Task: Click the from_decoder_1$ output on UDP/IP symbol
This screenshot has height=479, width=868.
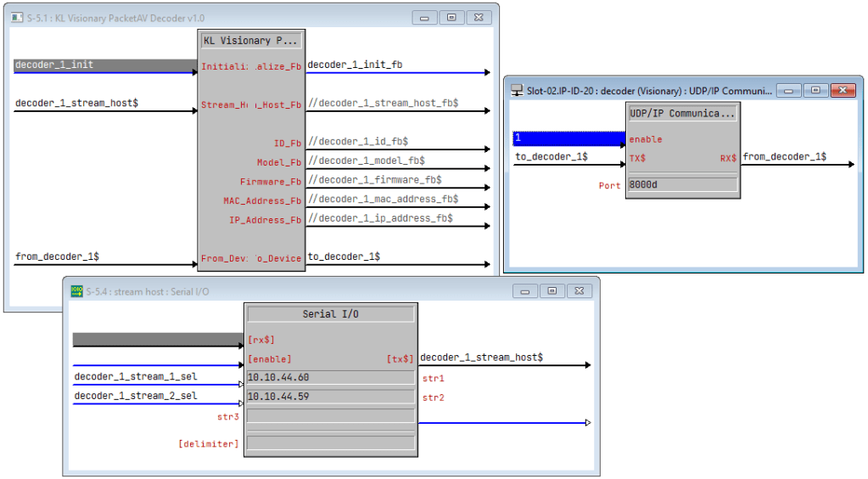Action: pyautogui.click(x=785, y=156)
